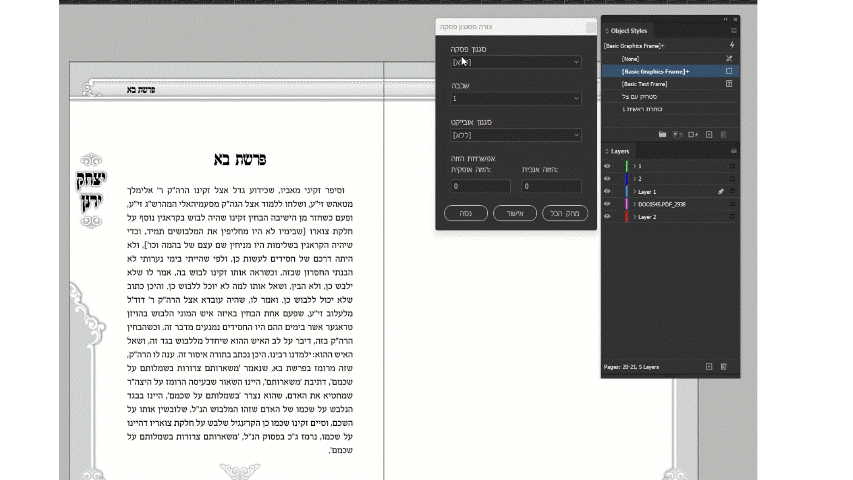This screenshot has height=480, width=853.
Task: Click the delete selected style trash icon
Action: point(724,134)
